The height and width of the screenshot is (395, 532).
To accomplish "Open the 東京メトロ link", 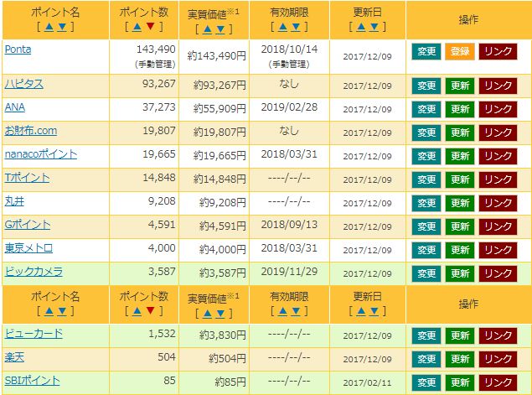I will tap(28, 248).
